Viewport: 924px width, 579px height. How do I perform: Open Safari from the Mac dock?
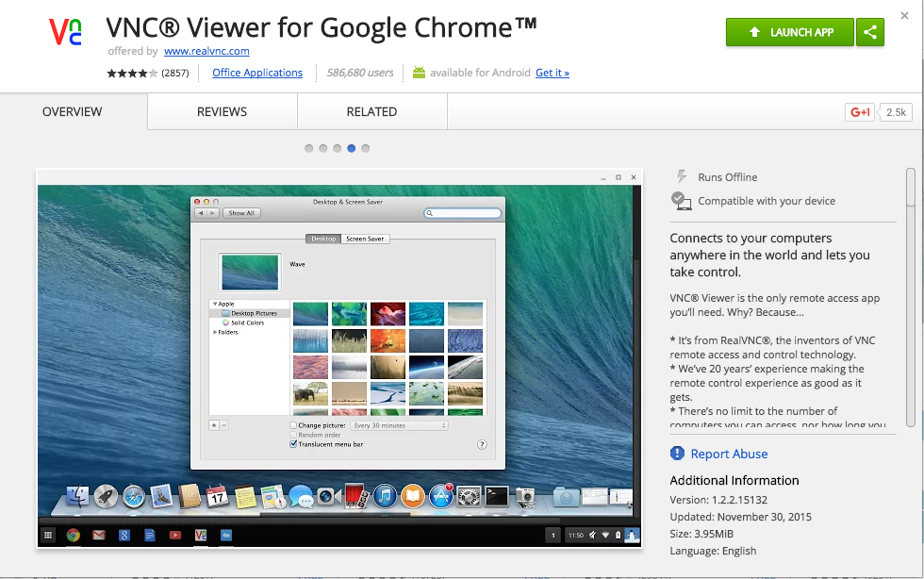[133, 495]
